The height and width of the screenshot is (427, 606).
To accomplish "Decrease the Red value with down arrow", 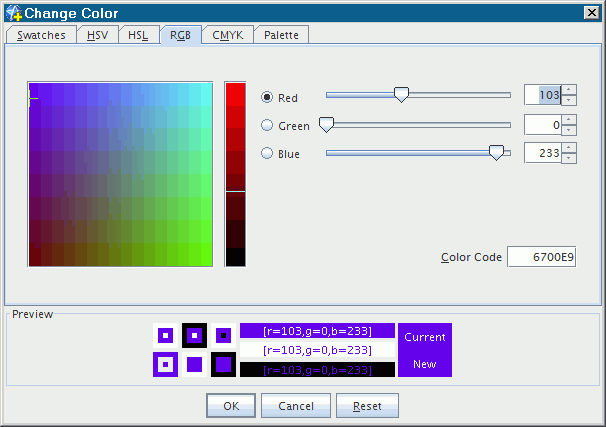I will click(569, 101).
